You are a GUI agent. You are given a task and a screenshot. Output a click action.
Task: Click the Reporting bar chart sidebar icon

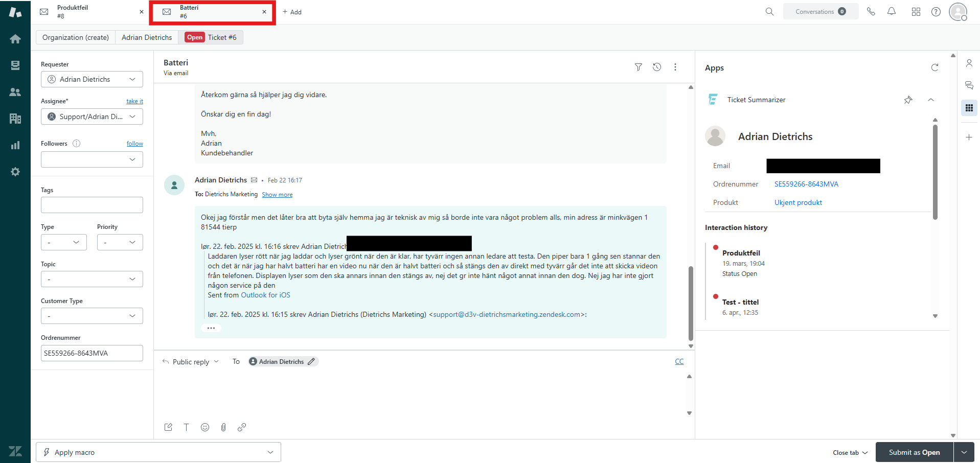[15, 145]
